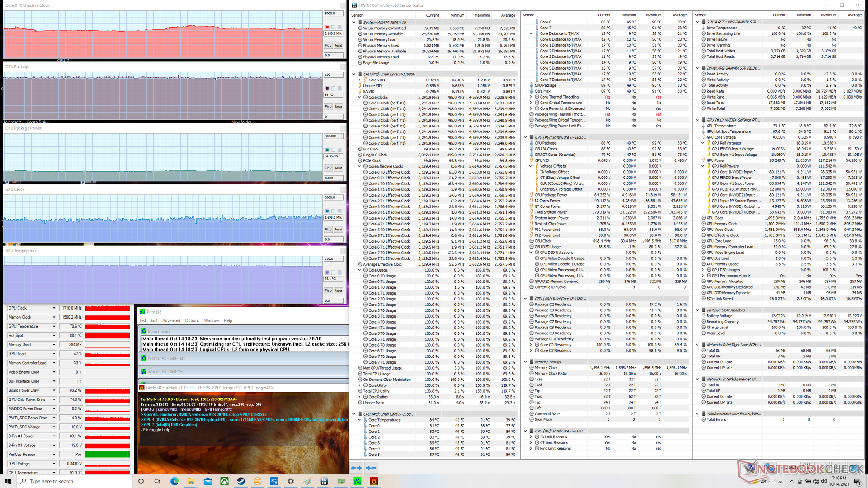Collapse S.M.A.R.T. XPG GAMMIX S70 section
The image size is (868, 488).
(x=698, y=22)
